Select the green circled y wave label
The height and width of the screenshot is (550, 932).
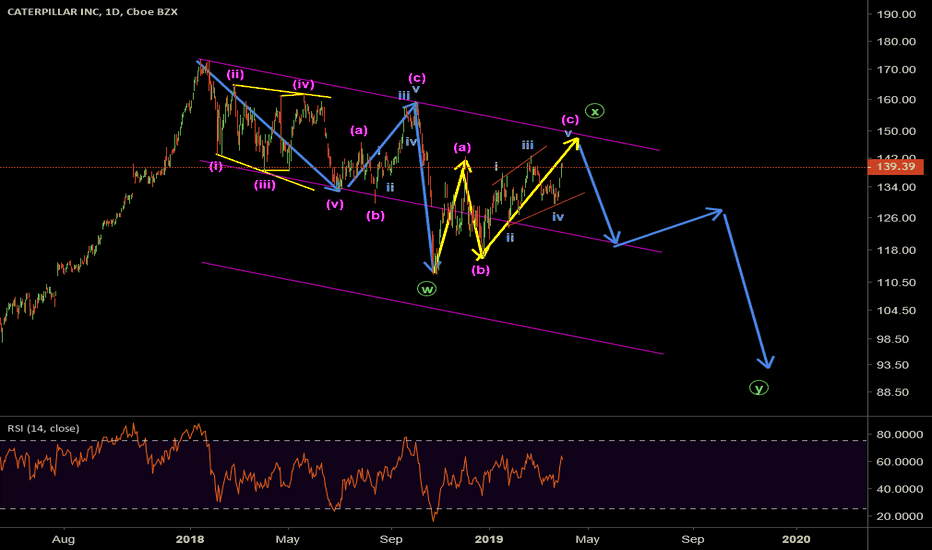[758, 388]
